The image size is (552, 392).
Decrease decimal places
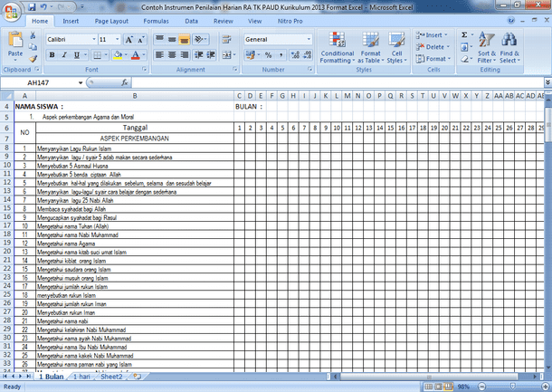[x=308, y=55]
